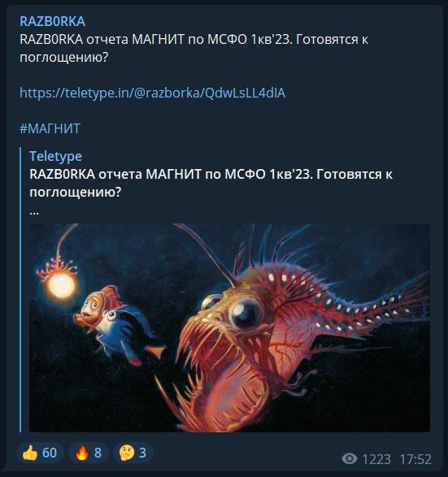This screenshot has width=448, height=477.
Task: Click the count 3 on thinking reaction
Action: pyautogui.click(x=143, y=453)
